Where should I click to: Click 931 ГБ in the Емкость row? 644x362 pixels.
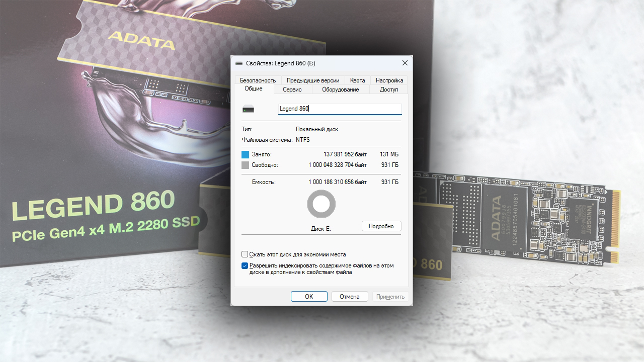coord(390,182)
